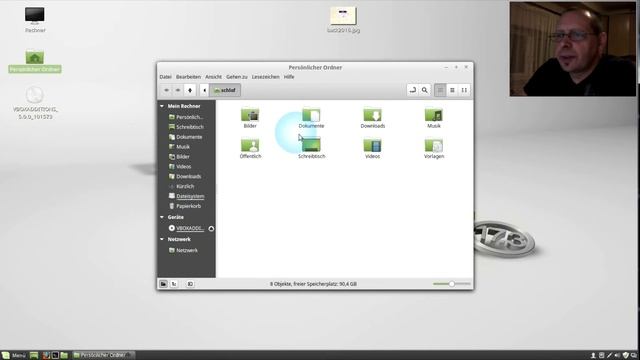
Task: Select the Öffentlich folder icon
Action: point(250,149)
